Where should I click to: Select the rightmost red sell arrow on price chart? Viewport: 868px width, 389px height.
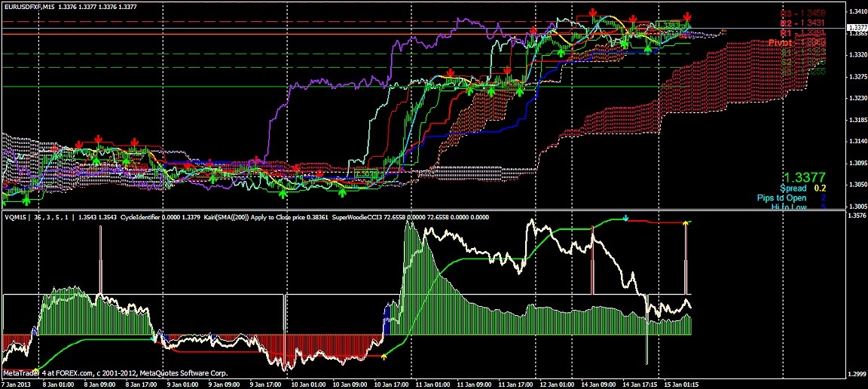[687, 16]
